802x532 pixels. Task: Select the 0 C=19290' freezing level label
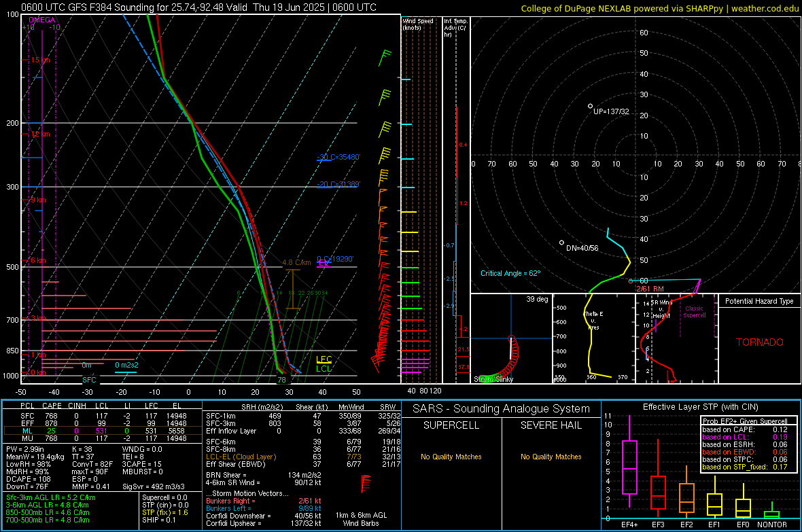[335, 259]
